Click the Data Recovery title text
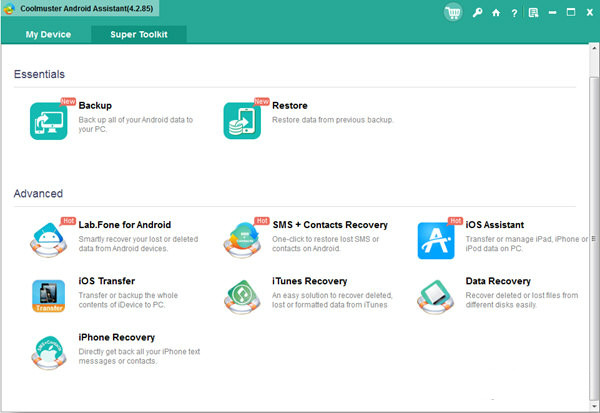The image size is (600, 413). (498, 281)
